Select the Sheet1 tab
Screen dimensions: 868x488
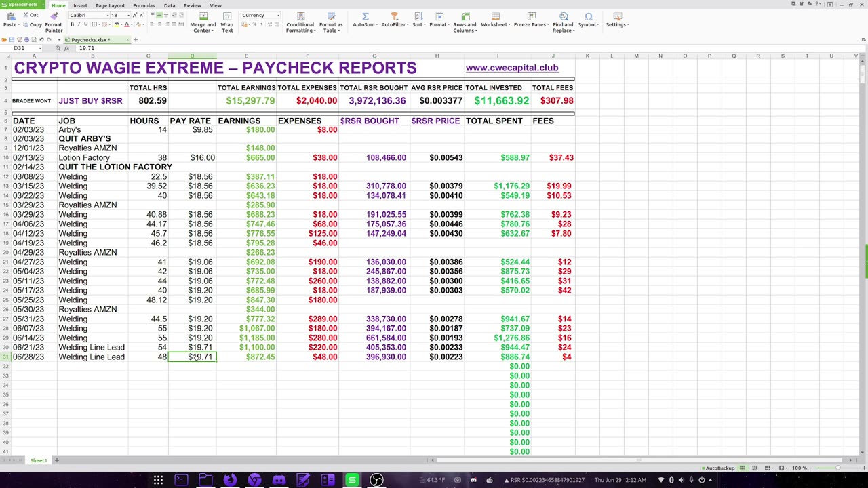click(38, 460)
